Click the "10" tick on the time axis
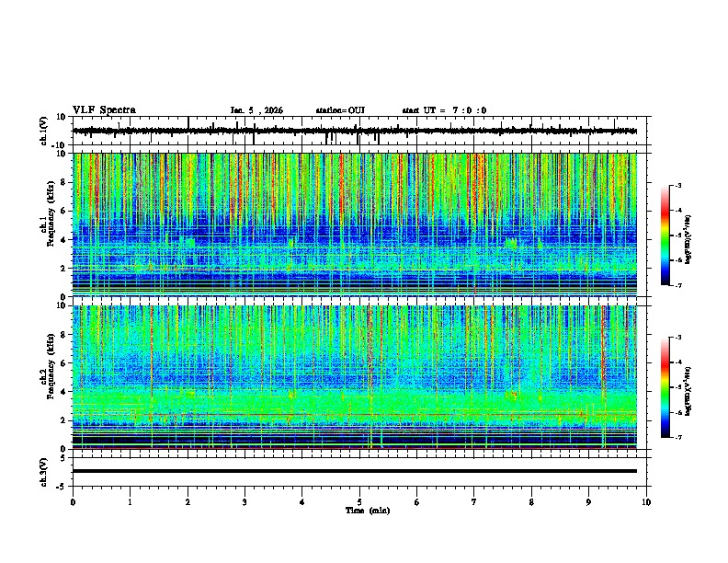Screen dimensions: 728x563 pyautogui.click(x=646, y=502)
